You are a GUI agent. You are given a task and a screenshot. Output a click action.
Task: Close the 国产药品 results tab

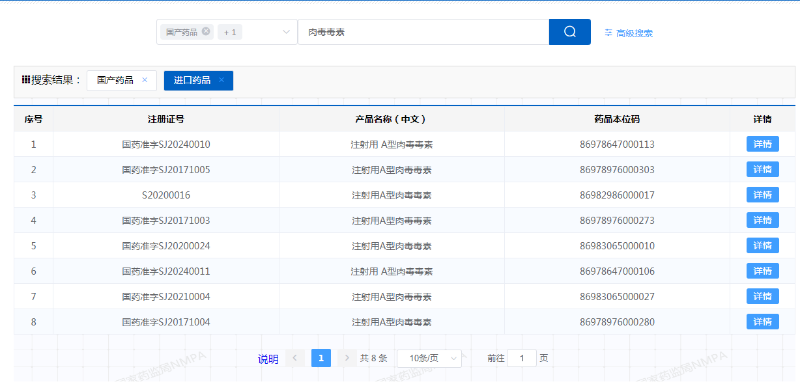pos(144,80)
